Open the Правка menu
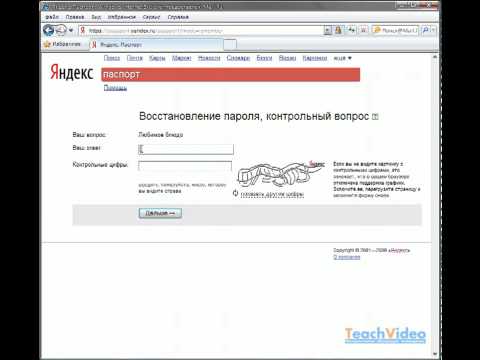Image resolution: width=480 pixels, height=360 pixels. coord(75,17)
